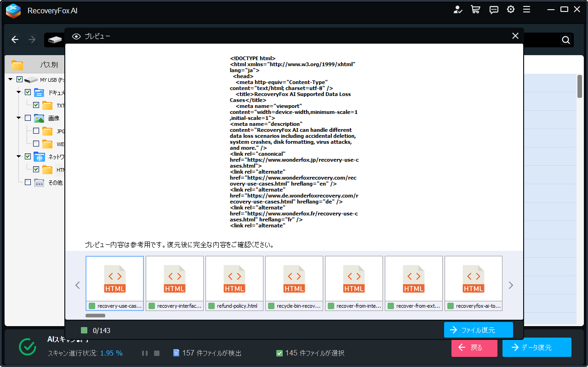Viewport: 588px width, 367px height.
Task: Select the その他 tree label
Action: coord(55,182)
